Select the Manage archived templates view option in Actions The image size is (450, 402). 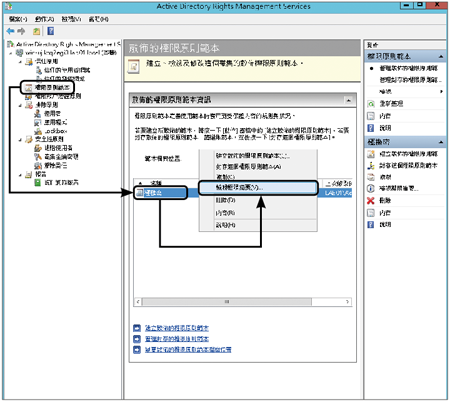(410, 80)
